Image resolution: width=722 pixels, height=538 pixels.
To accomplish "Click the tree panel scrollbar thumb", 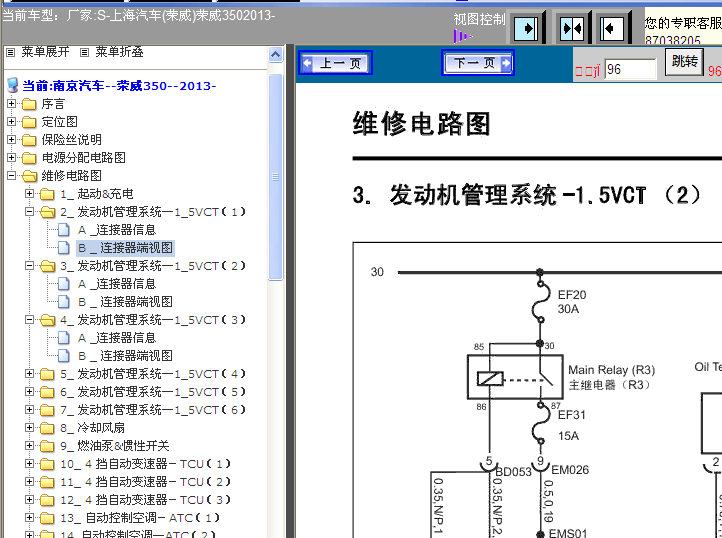I will (x=275, y=177).
